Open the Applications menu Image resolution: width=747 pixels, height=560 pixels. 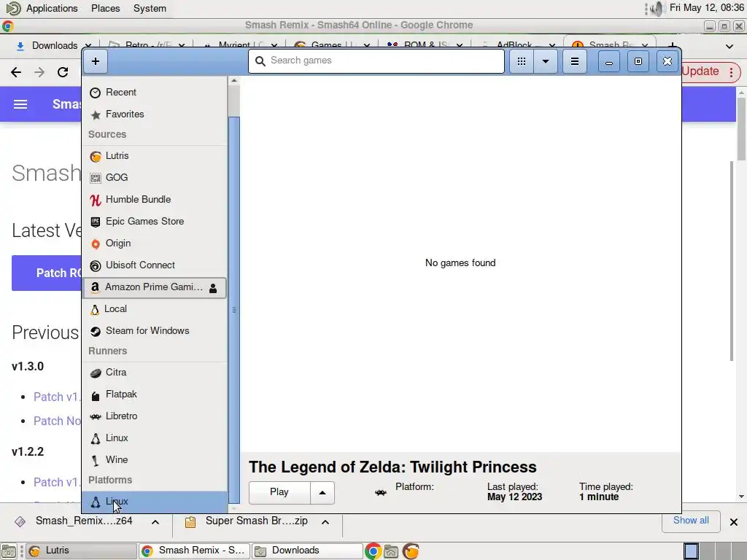(52, 8)
